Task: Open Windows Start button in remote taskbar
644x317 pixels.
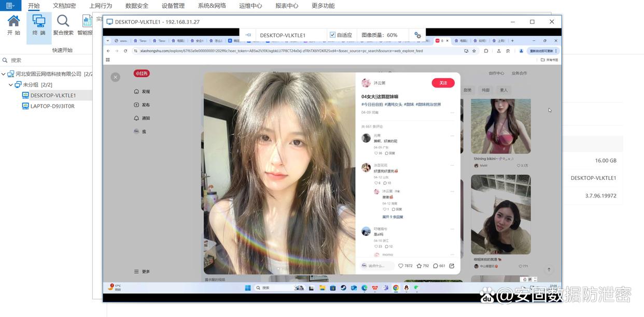Action: point(247,288)
